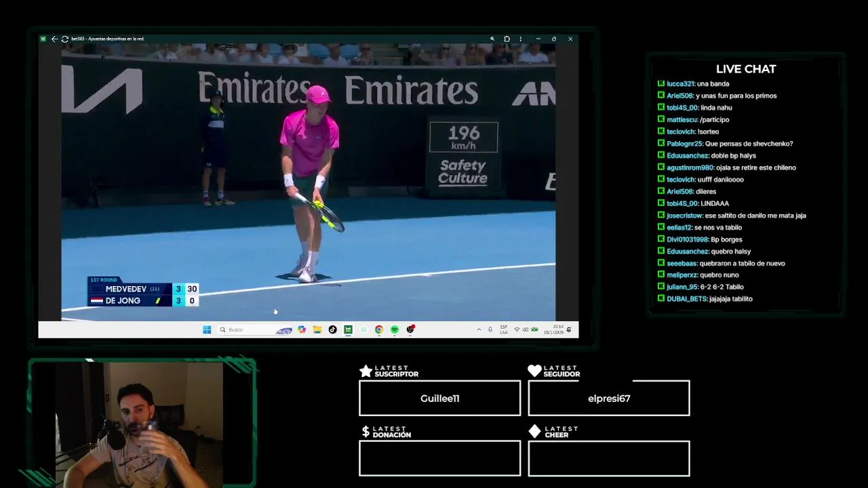Open the network Wi-Fi tray icon
The height and width of the screenshot is (488, 868).
point(517,330)
